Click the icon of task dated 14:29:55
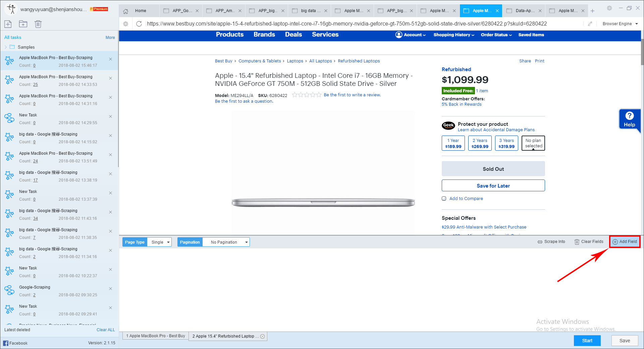Viewport: 644px width, 349px height. [9, 118]
